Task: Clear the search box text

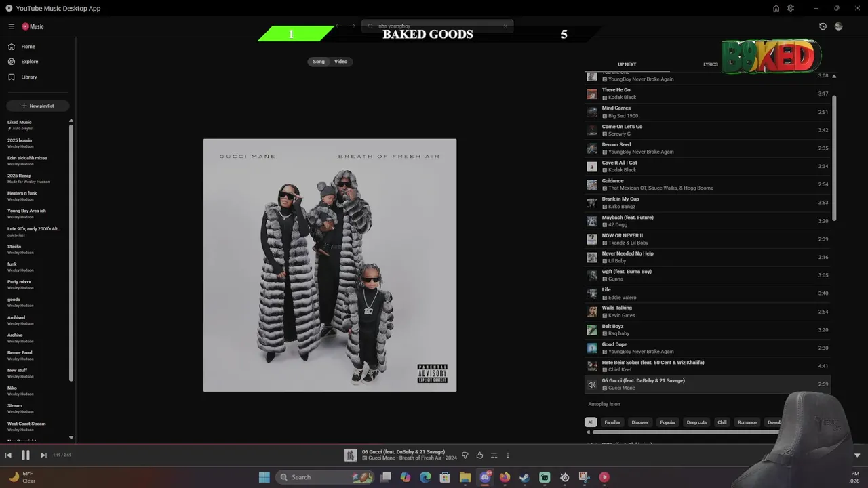Action: (x=505, y=26)
